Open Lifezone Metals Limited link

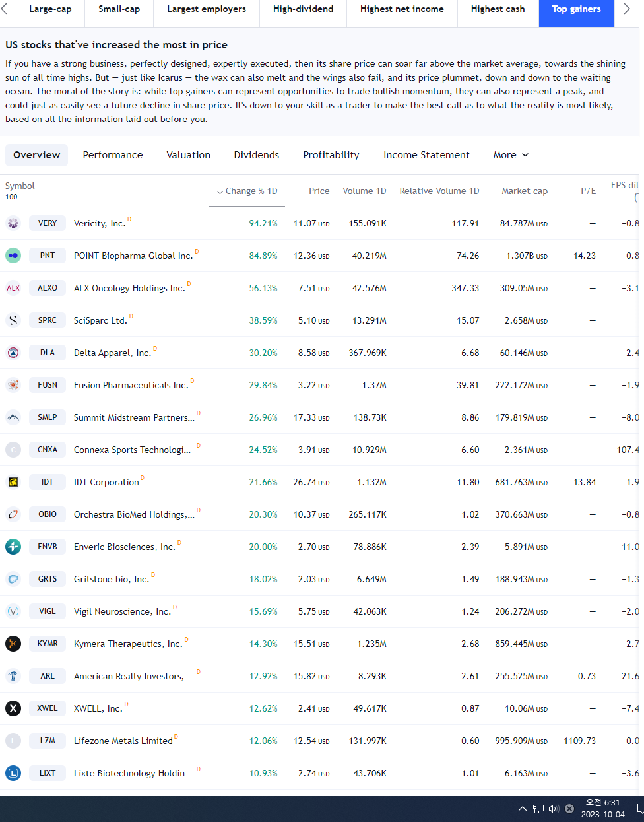pos(123,741)
